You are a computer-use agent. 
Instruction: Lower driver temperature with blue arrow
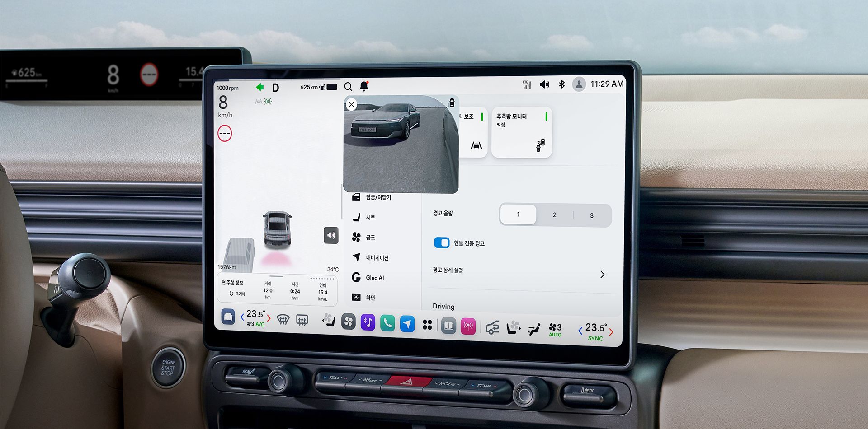pyautogui.click(x=242, y=317)
